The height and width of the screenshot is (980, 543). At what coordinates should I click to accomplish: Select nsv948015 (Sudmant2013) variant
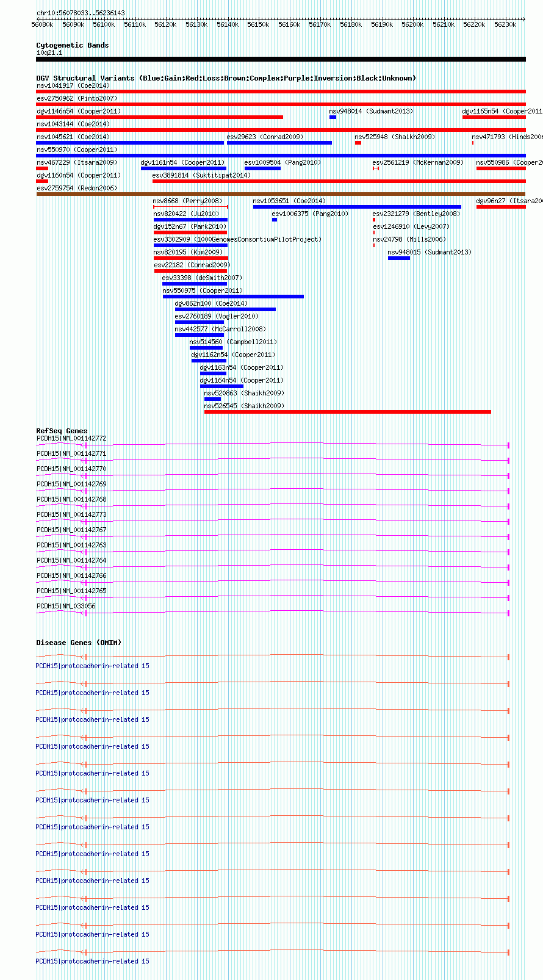coord(430,252)
